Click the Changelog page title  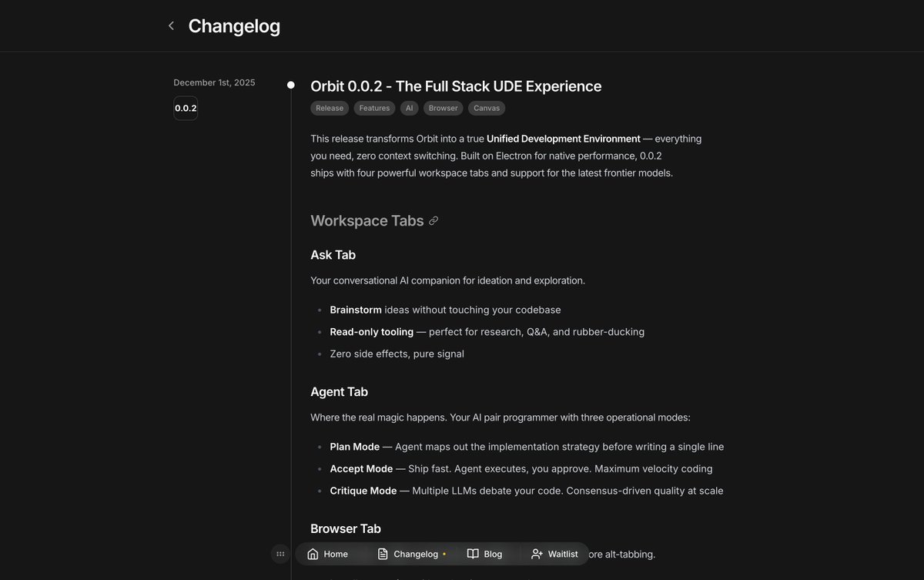coord(234,26)
